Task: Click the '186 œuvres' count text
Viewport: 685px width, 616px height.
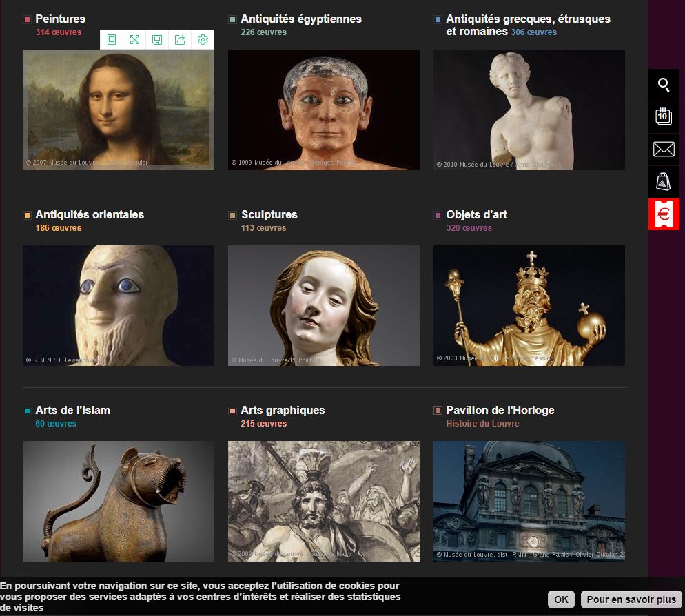Action: (x=59, y=227)
